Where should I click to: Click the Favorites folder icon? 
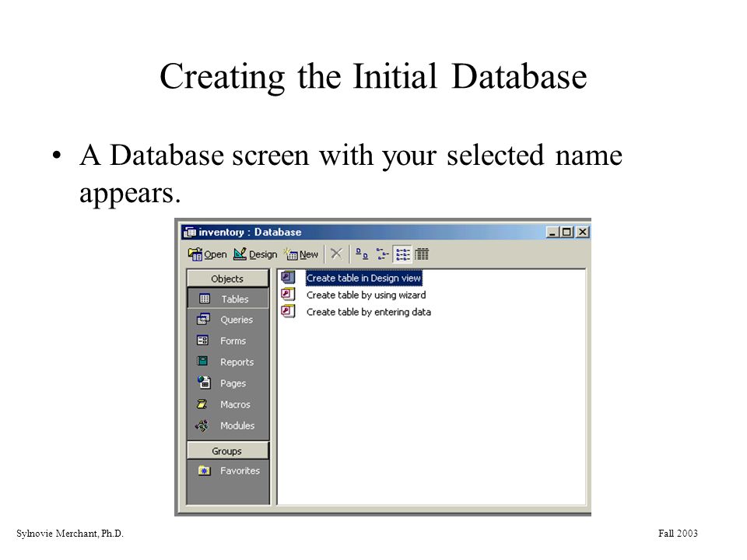(x=205, y=471)
